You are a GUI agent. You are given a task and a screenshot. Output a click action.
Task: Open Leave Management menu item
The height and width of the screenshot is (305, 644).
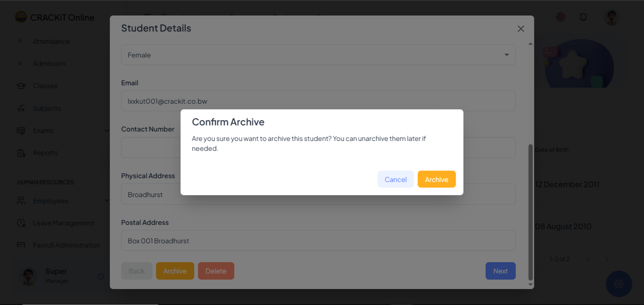coord(64,223)
